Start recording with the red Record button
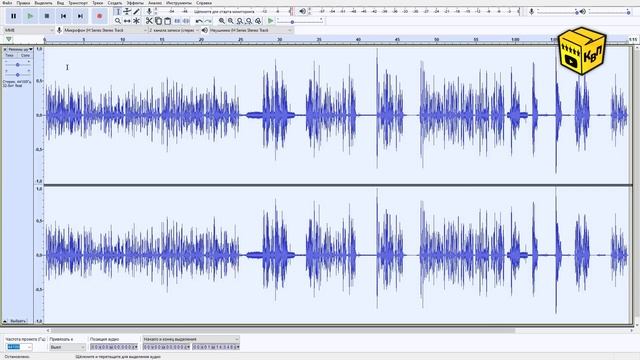This screenshot has height=360, width=640. click(99, 16)
